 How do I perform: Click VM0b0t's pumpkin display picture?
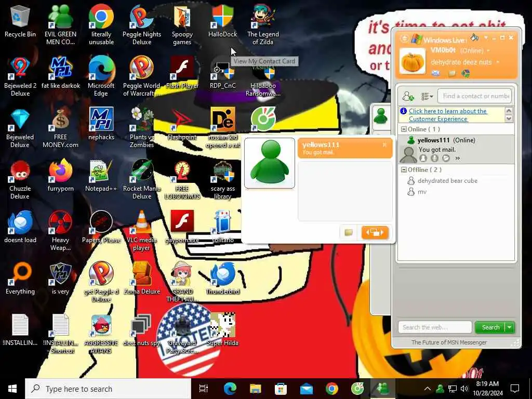coord(412,61)
